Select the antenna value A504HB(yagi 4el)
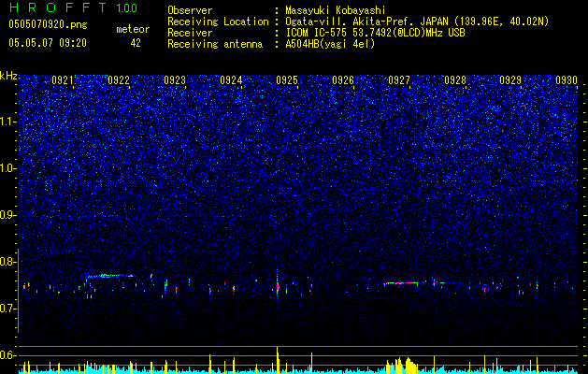588x374 pixels. coord(330,44)
